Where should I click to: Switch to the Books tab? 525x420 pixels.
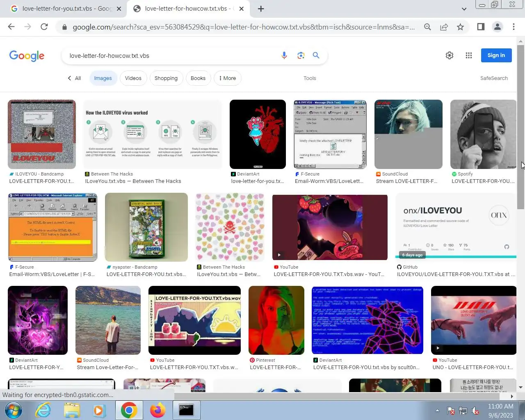click(198, 78)
